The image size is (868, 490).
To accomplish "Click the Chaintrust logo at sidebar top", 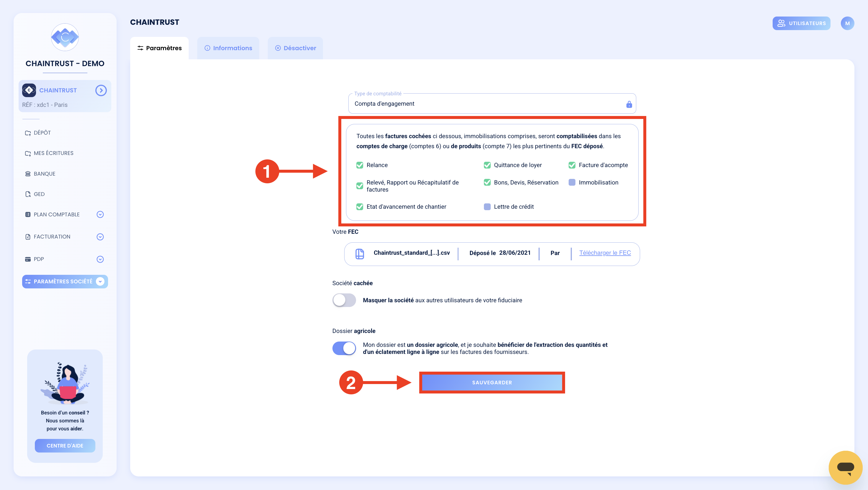I will pyautogui.click(x=65, y=37).
